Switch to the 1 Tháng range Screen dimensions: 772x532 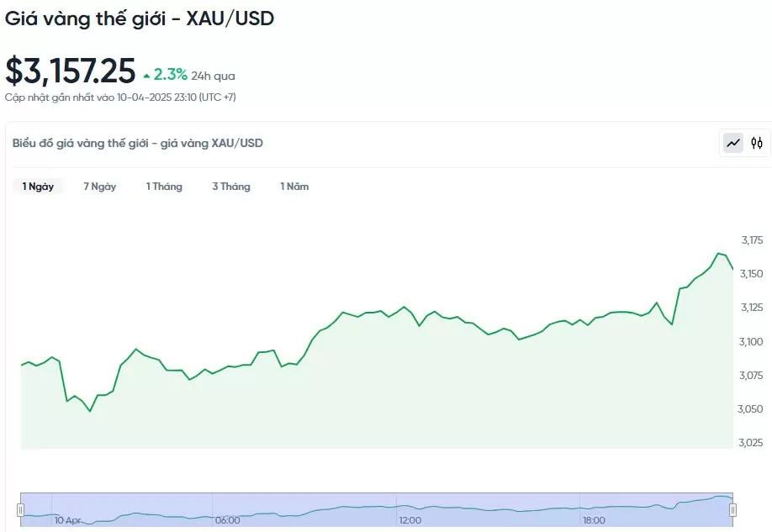click(x=164, y=187)
